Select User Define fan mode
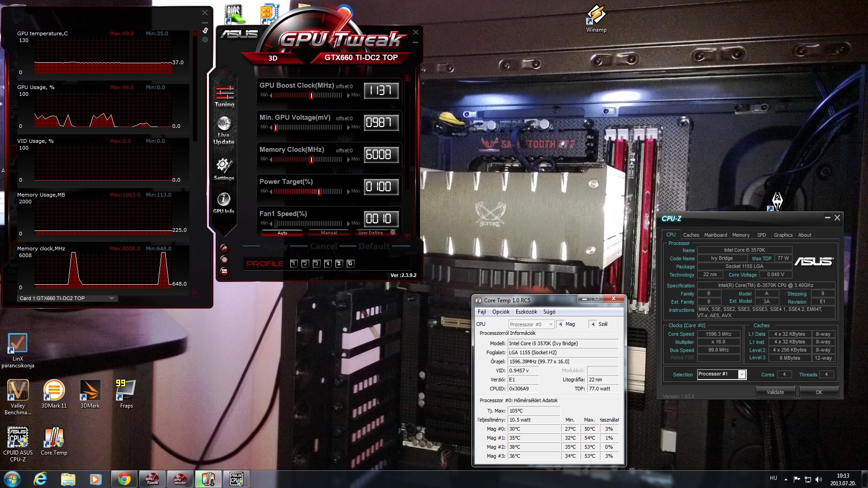This screenshot has height=488, width=868. pyautogui.click(x=370, y=233)
